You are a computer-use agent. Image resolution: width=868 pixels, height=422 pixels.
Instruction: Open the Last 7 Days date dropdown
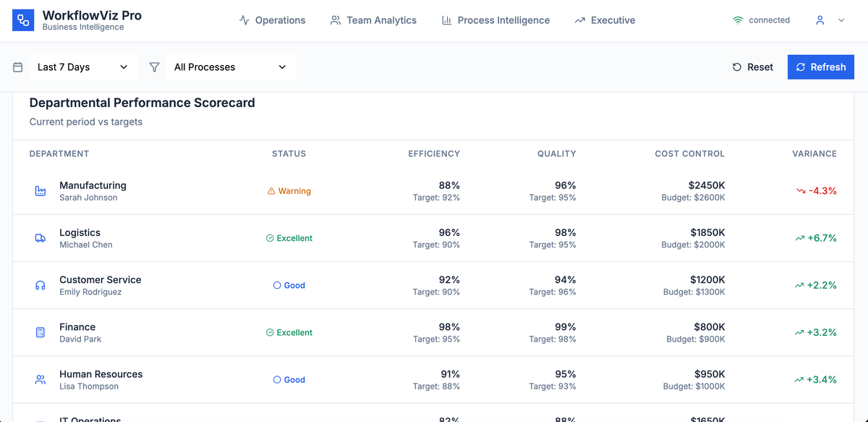[83, 67]
